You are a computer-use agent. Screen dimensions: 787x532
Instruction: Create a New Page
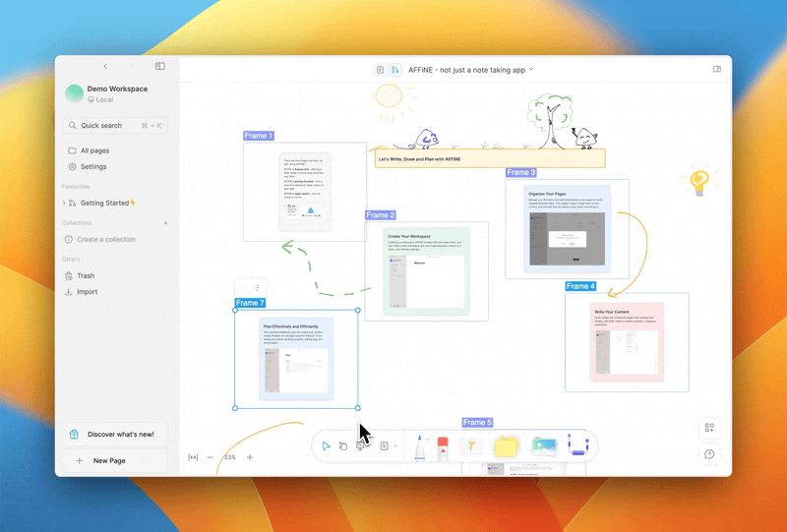click(115, 460)
